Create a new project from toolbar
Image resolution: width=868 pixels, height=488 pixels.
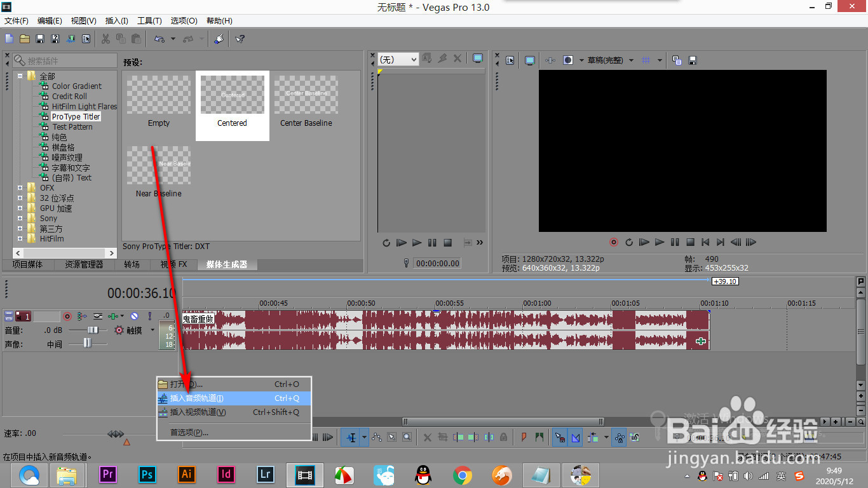(9, 39)
